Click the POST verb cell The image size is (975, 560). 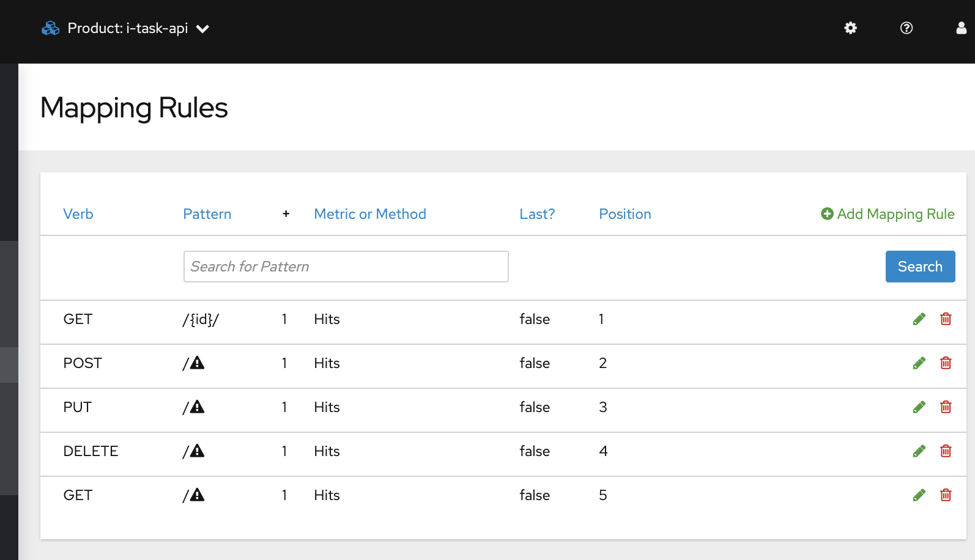tap(83, 363)
